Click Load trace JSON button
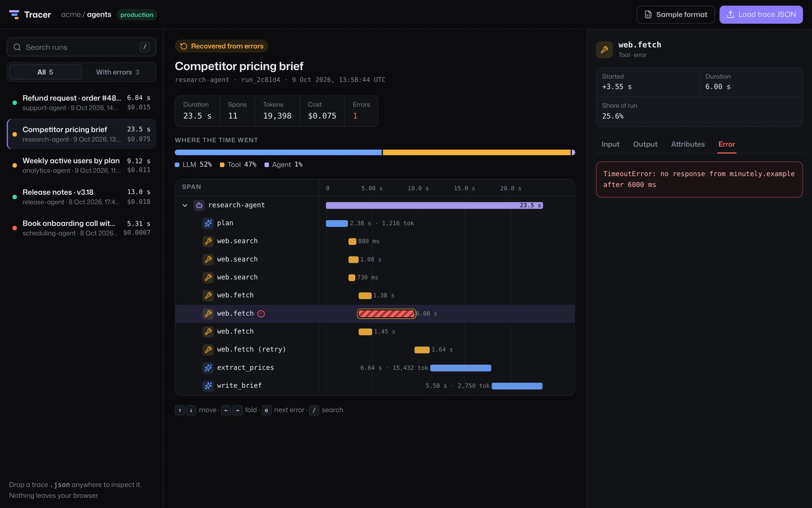The height and width of the screenshot is (508, 812). [761, 15]
